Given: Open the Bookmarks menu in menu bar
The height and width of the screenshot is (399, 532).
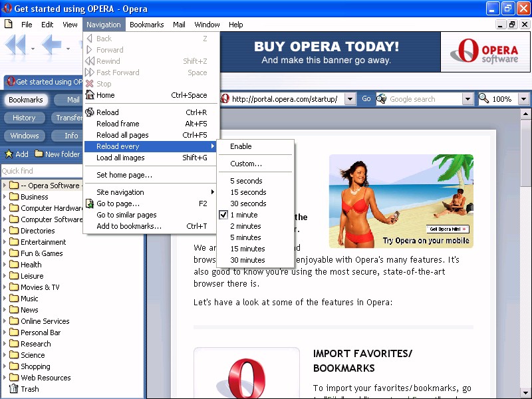Looking at the screenshot, I should pos(146,25).
